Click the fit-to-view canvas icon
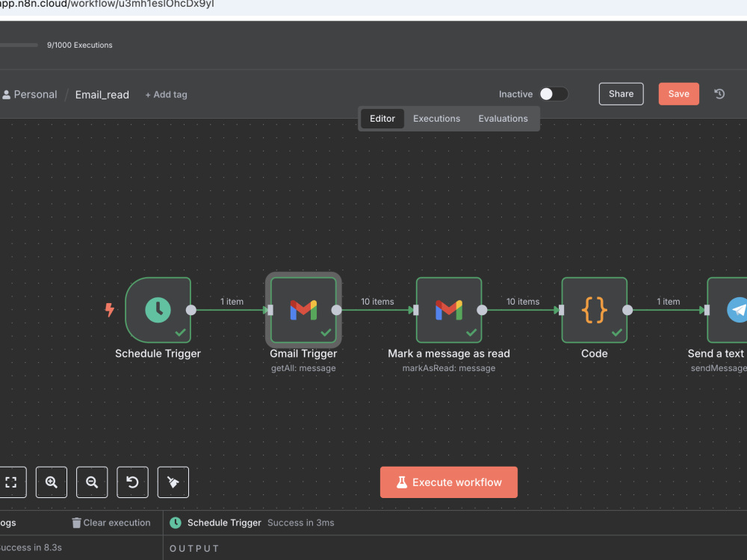The width and height of the screenshot is (747, 560). pos(11,482)
